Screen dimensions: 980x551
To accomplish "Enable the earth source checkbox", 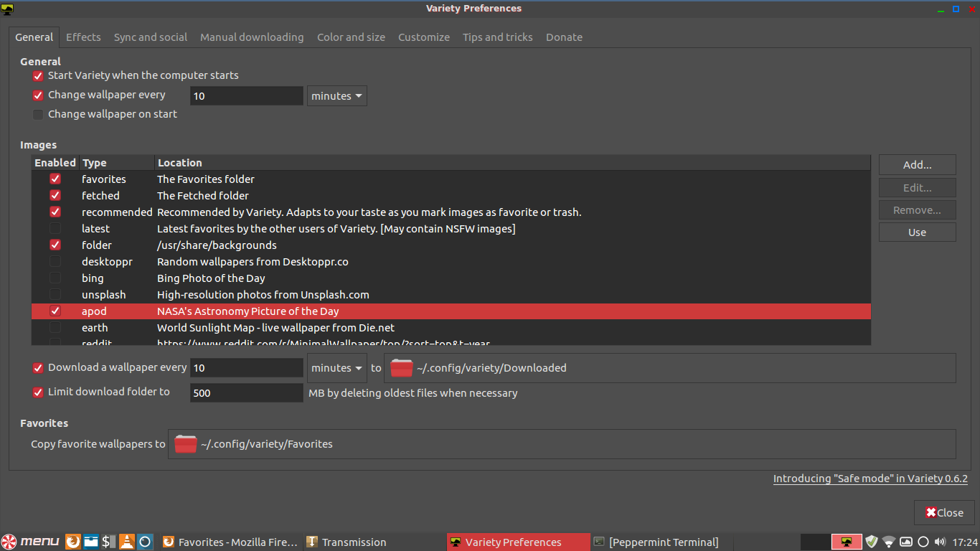I will click(x=55, y=327).
